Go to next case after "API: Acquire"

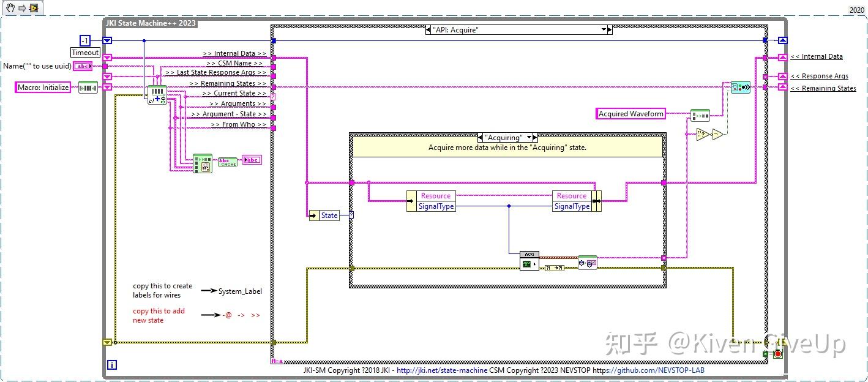point(610,29)
